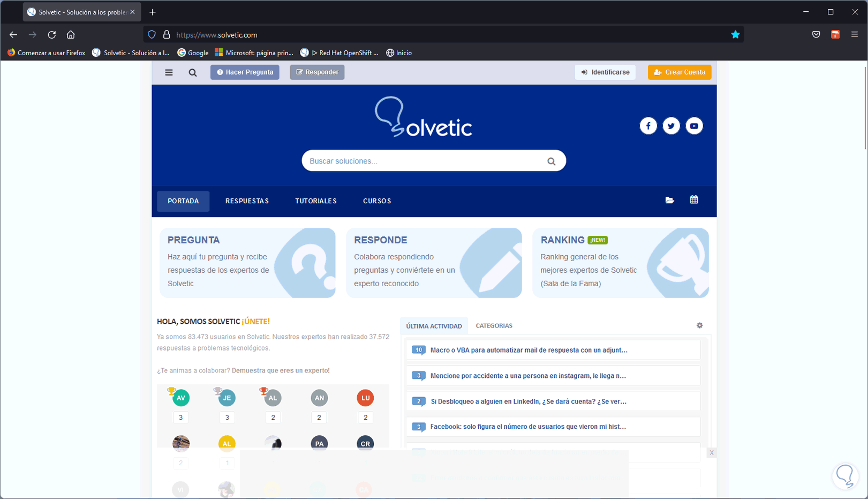Show tracking protection shield info

152,35
